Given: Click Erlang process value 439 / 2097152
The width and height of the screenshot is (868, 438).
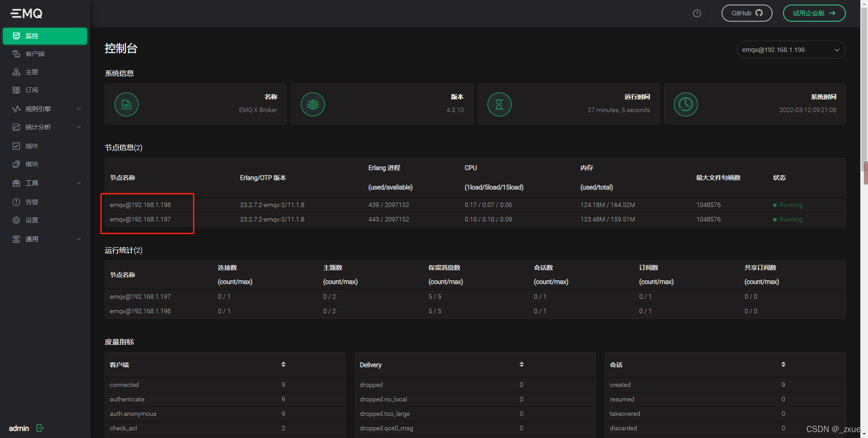Looking at the screenshot, I should coord(389,205).
